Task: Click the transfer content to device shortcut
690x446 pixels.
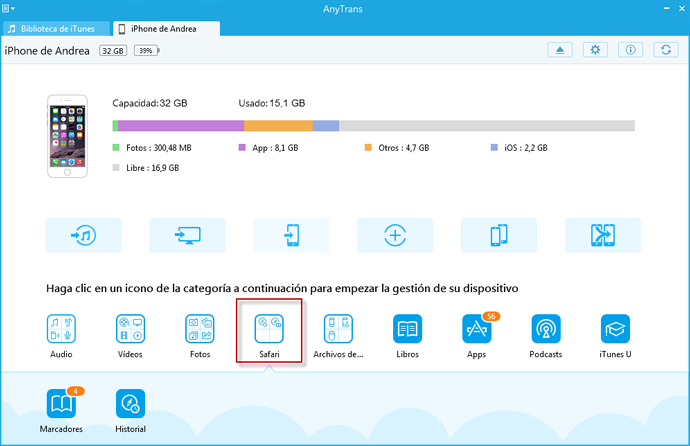Action: point(291,235)
